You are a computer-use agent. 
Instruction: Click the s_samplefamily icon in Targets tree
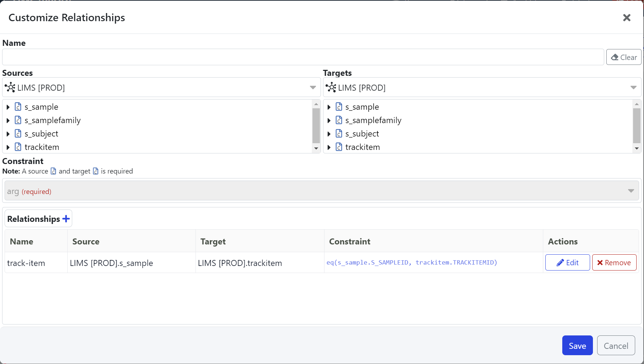pyautogui.click(x=339, y=120)
